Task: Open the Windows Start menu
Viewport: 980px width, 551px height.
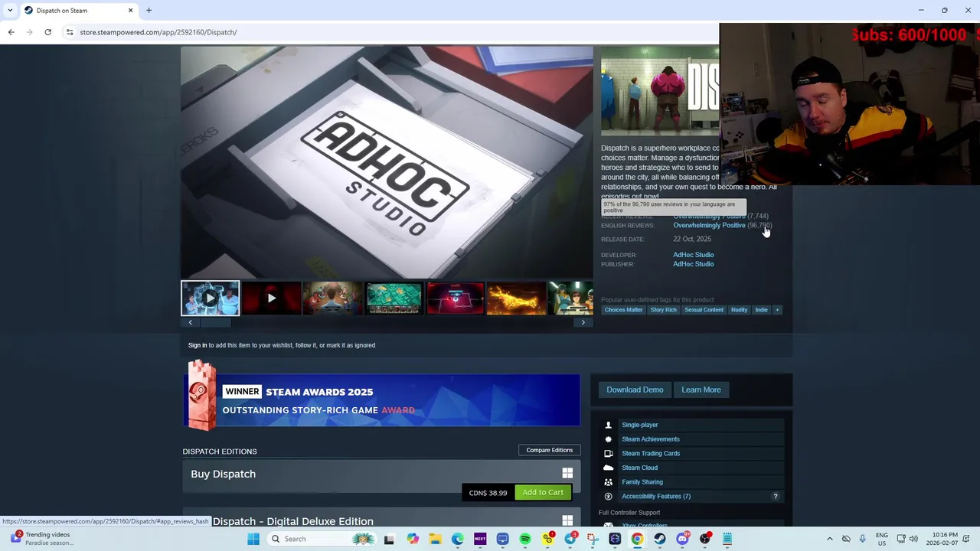Action: (253, 539)
